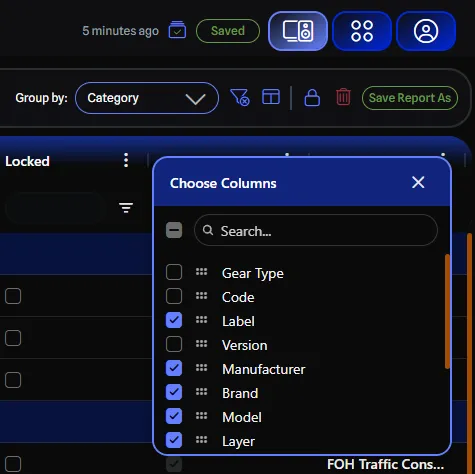
Task: Click the drag handle beside Layer
Action: coord(201,440)
